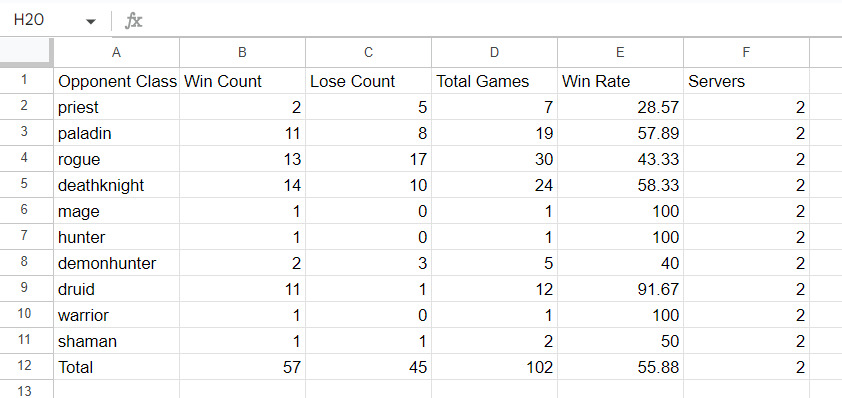
Task: Click the Servers header cell
Action: (x=746, y=81)
